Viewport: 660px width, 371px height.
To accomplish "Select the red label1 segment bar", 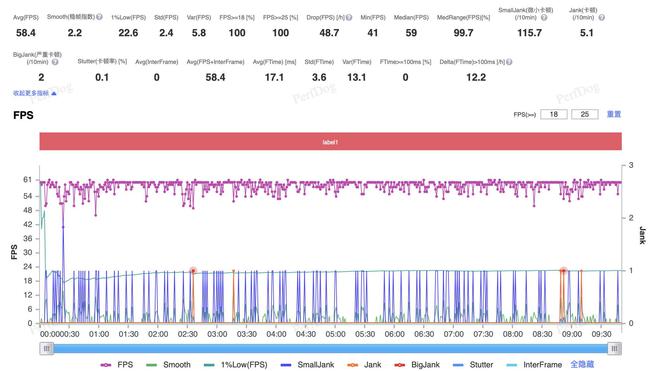I will click(x=330, y=141).
